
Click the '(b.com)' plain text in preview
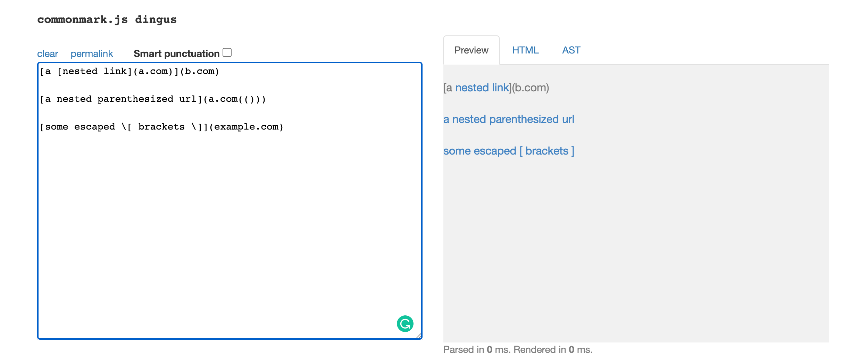click(x=531, y=88)
